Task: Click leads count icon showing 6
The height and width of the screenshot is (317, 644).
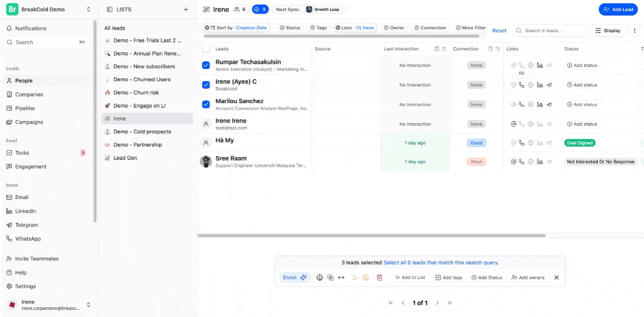Action: [240, 9]
